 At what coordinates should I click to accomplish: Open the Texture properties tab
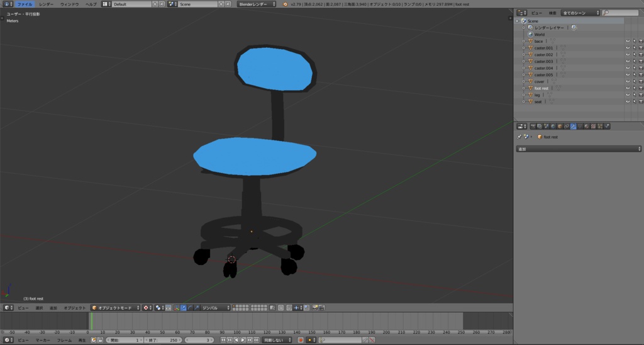point(594,127)
